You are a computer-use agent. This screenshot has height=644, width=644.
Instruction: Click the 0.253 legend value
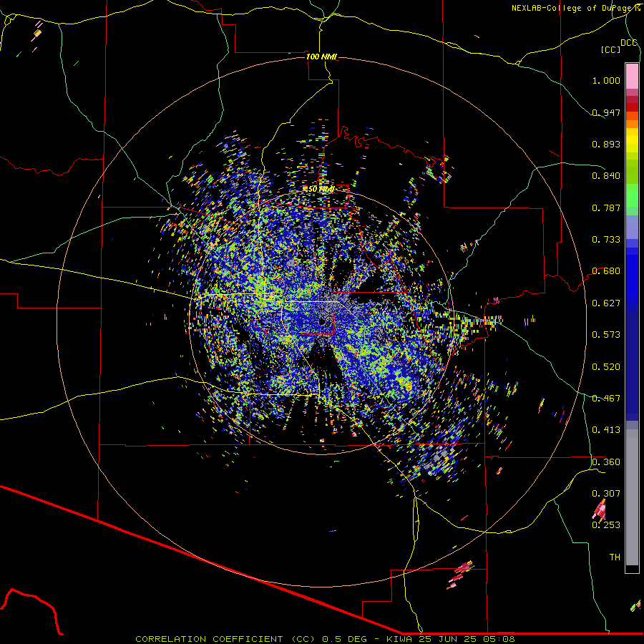(606, 525)
